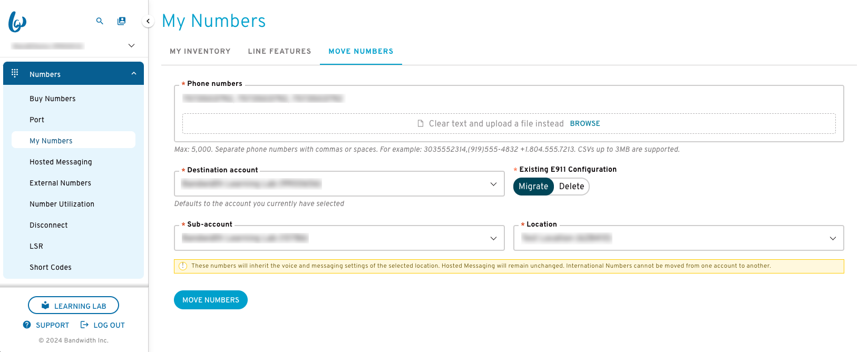Open the Destination account dropdown
868x352 pixels.
(339, 184)
